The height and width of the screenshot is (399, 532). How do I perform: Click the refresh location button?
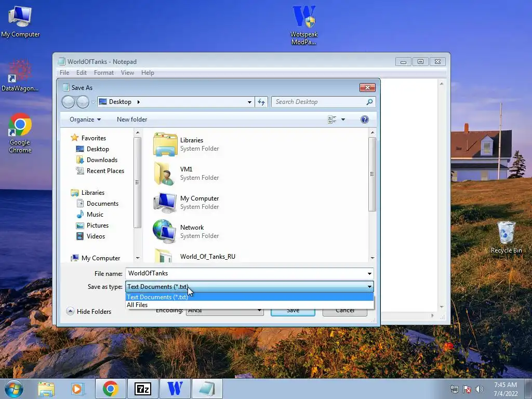click(x=261, y=102)
